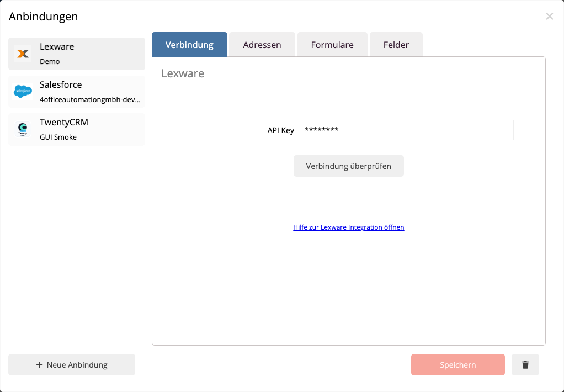564x392 pixels.
Task: Click the Lexware logo icon
Action: click(x=23, y=54)
